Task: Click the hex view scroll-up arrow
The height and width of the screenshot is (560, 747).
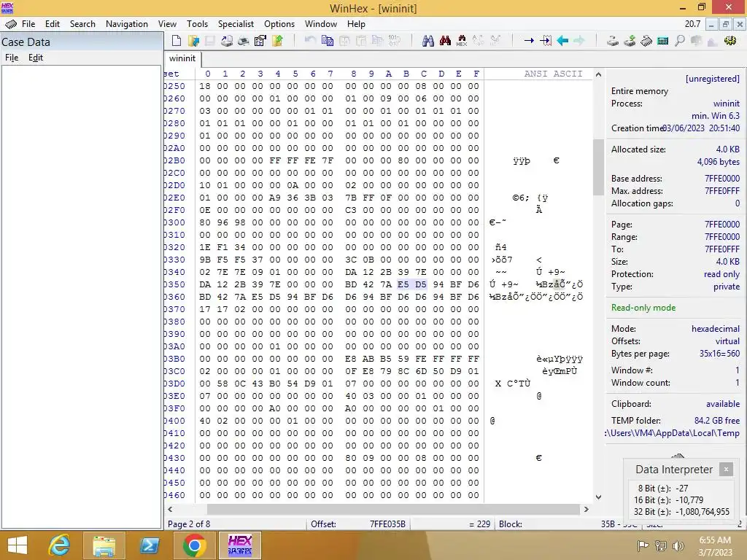Action: [598, 75]
